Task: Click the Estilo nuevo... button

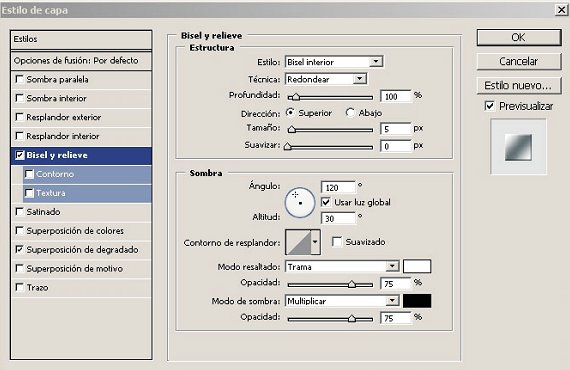Action: tap(519, 85)
